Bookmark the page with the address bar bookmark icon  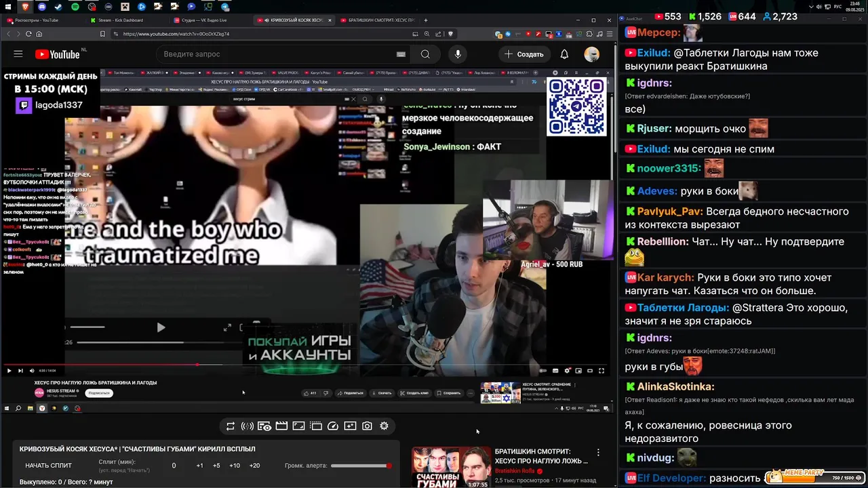coord(103,34)
